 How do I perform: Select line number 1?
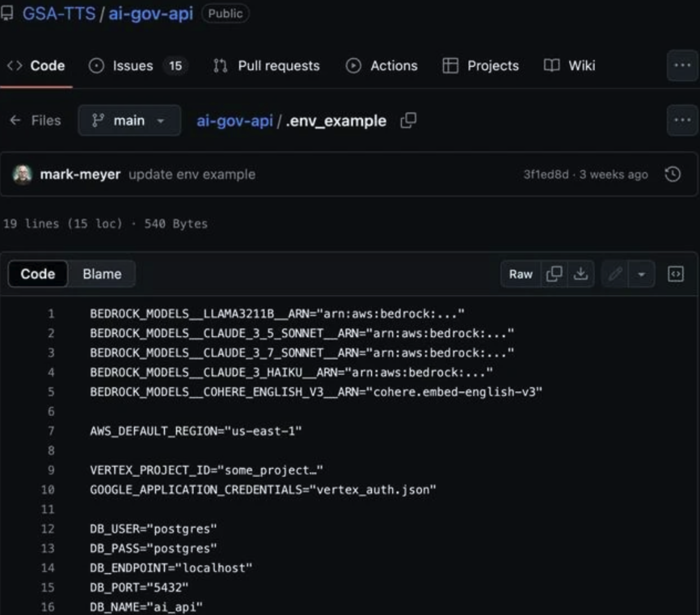(51, 314)
